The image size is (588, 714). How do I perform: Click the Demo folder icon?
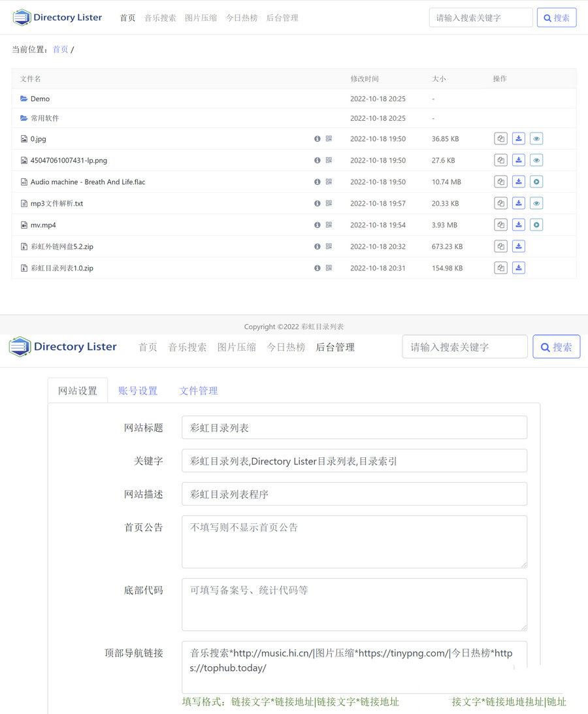[x=24, y=99]
